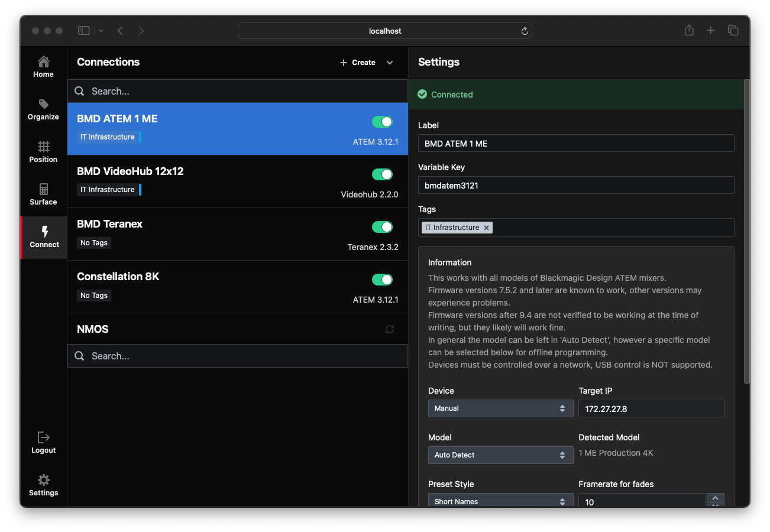Screen dimensions: 770x532
Task: Click the magnifier in Connections search
Action: pos(79,91)
